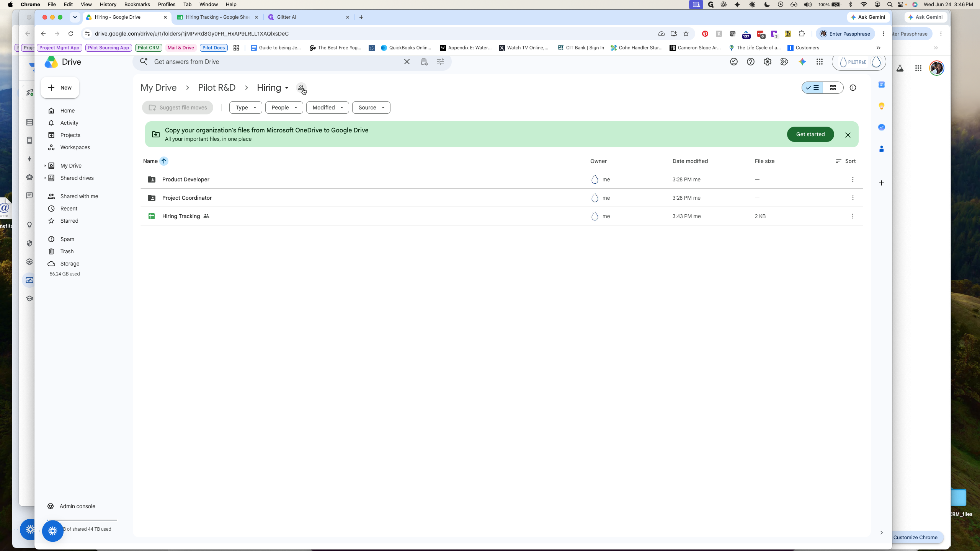Open the offline ready status icon
980x551 pixels.
coord(734,62)
